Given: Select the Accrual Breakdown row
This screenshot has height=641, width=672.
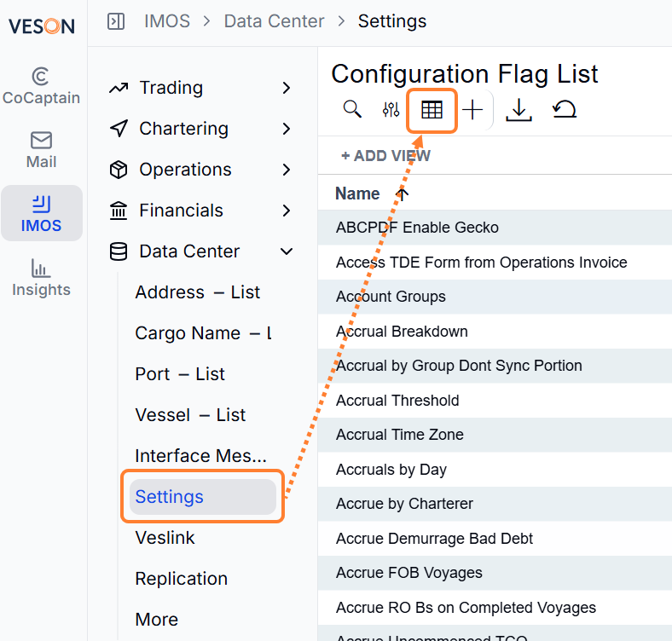Looking at the screenshot, I should pyautogui.click(x=495, y=332).
